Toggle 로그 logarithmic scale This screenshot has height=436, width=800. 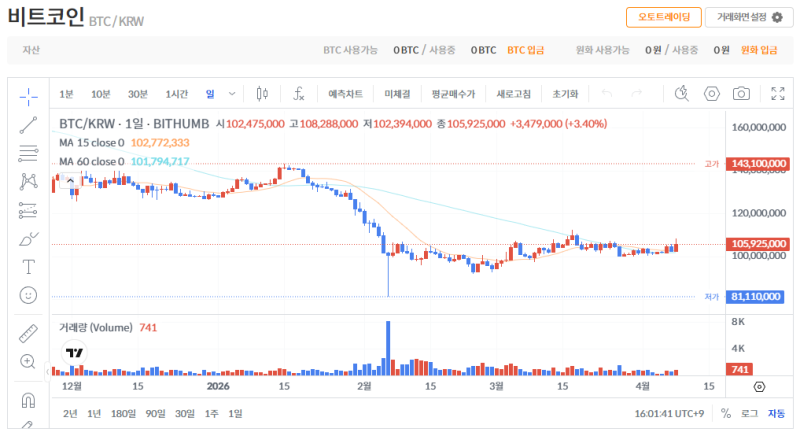click(x=749, y=414)
